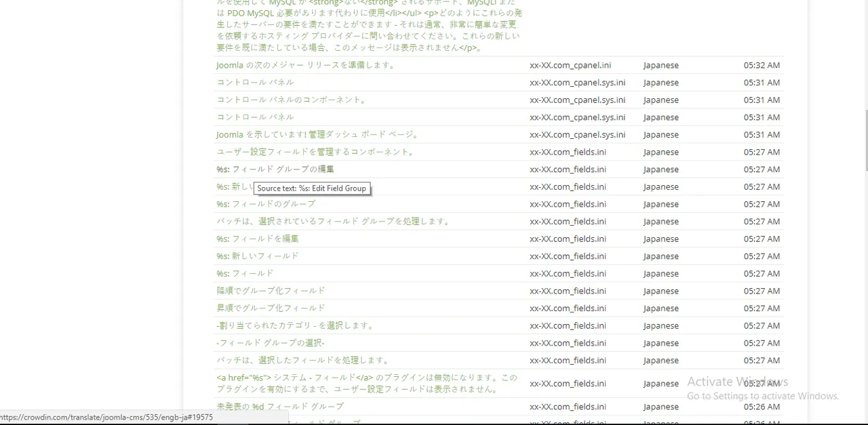868x425 pixels.
Task: Click 'Japanese' in the '-フィールド グループの選択-' row
Action: pyautogui.click(x=661, y=343)
